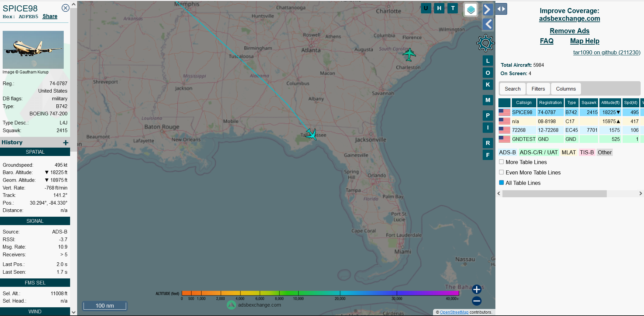644x316 pixels.
Task: Click the R map button
Action: (488, 143)
